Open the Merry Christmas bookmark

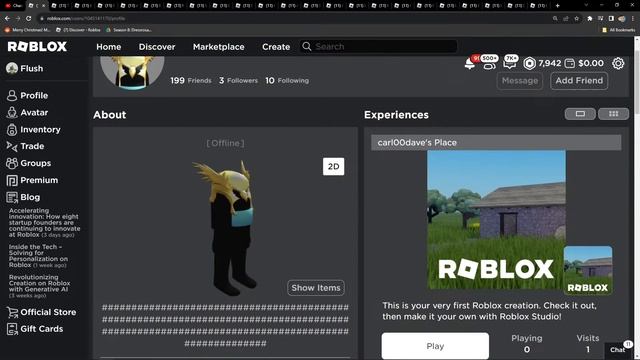tap(27, 30)
